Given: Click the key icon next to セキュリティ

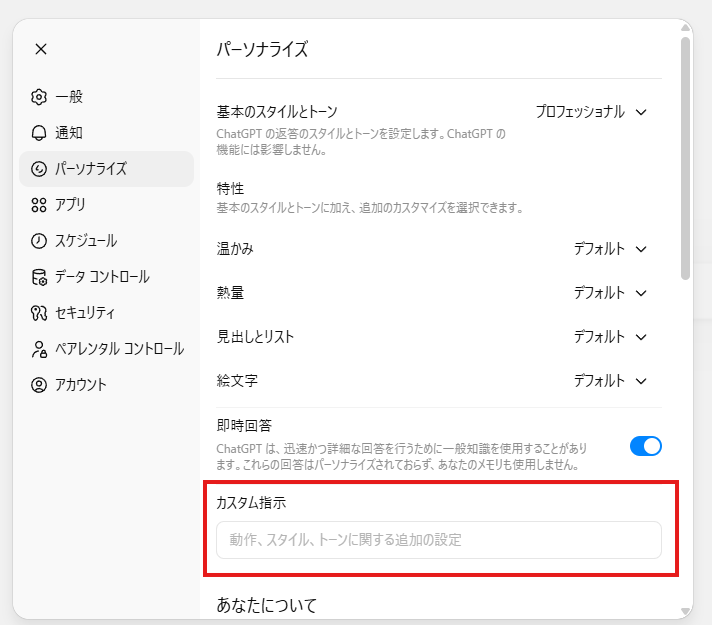Looking at the screenshot, I should tap(39, 313).
